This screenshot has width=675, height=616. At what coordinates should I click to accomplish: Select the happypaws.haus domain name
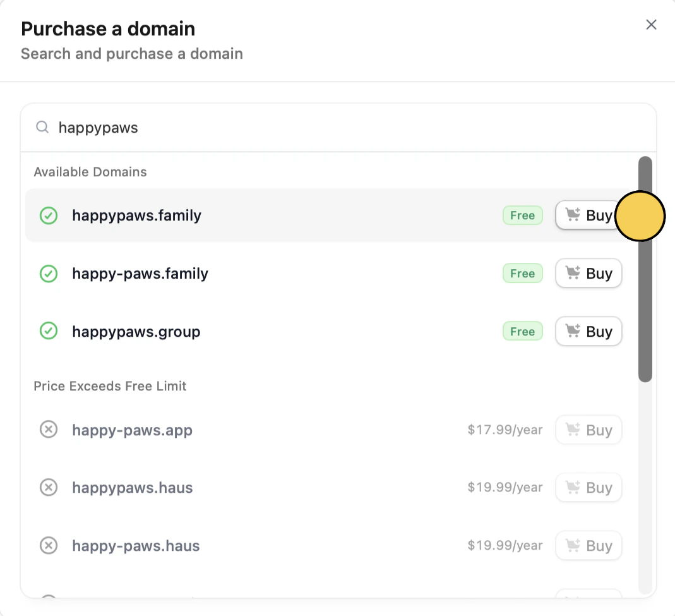132,488
